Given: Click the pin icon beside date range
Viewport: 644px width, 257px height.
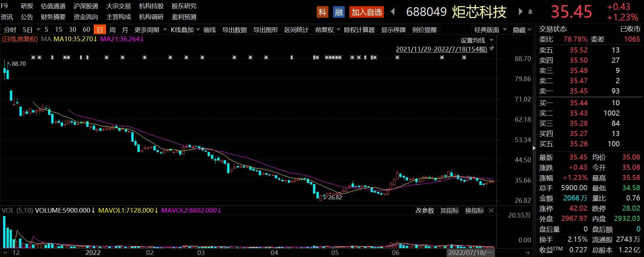Looking at the screenshot, I should 492,49.
